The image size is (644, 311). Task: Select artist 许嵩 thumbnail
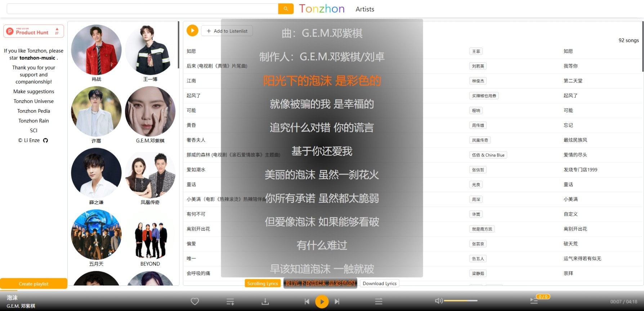(x=96, y=111)
